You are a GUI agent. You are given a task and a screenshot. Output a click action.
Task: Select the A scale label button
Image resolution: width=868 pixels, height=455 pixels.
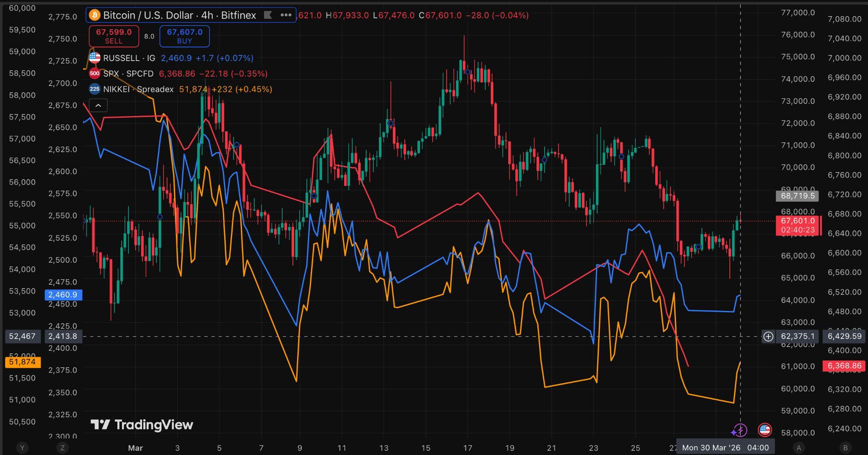pos(799,448)
